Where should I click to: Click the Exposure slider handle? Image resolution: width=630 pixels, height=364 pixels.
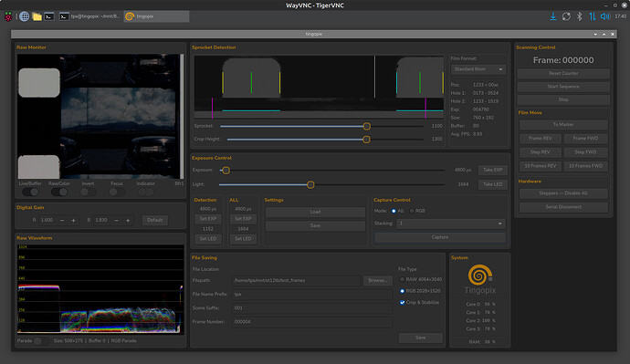point(226,171)
